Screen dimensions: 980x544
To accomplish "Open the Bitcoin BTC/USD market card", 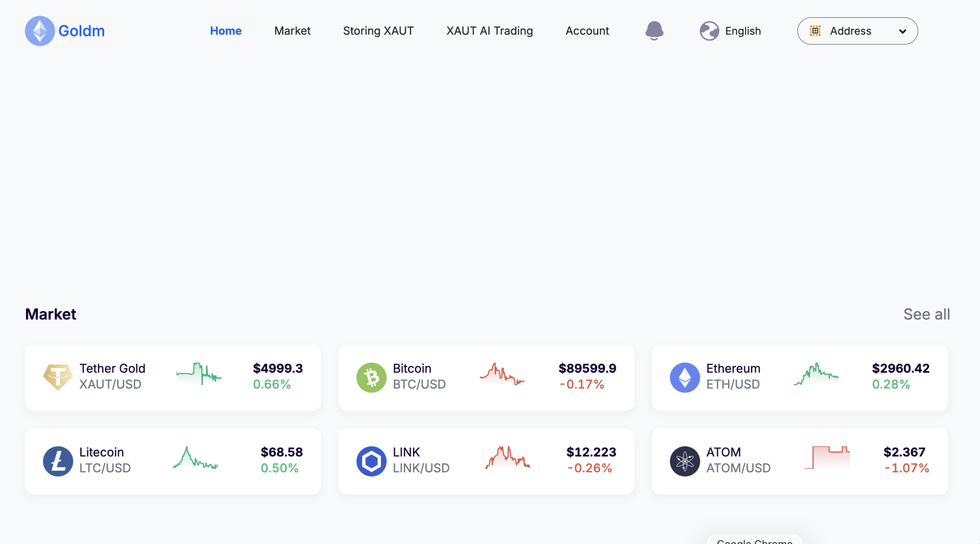I will 486,377.
